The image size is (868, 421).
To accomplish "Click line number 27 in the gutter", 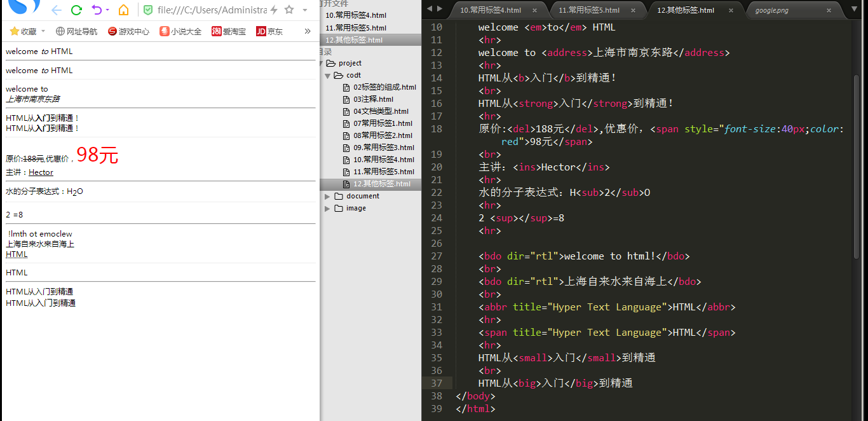I will (x=435, y=256).
